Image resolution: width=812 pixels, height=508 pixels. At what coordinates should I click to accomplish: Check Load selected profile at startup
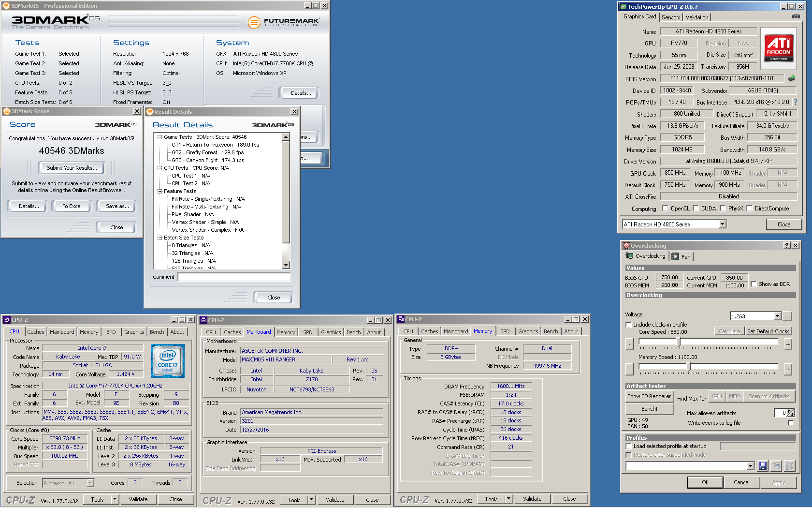point(628,446)
